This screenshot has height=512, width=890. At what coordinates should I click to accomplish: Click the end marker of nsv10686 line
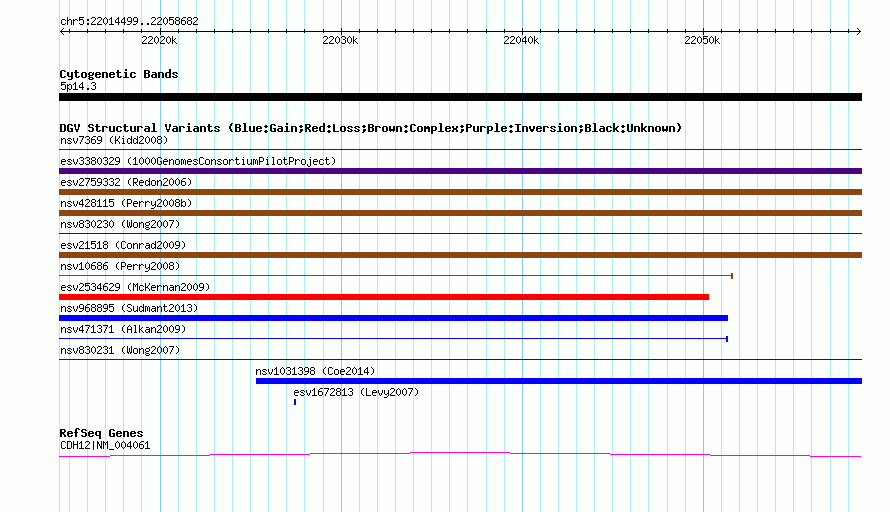tap(732, 276)
